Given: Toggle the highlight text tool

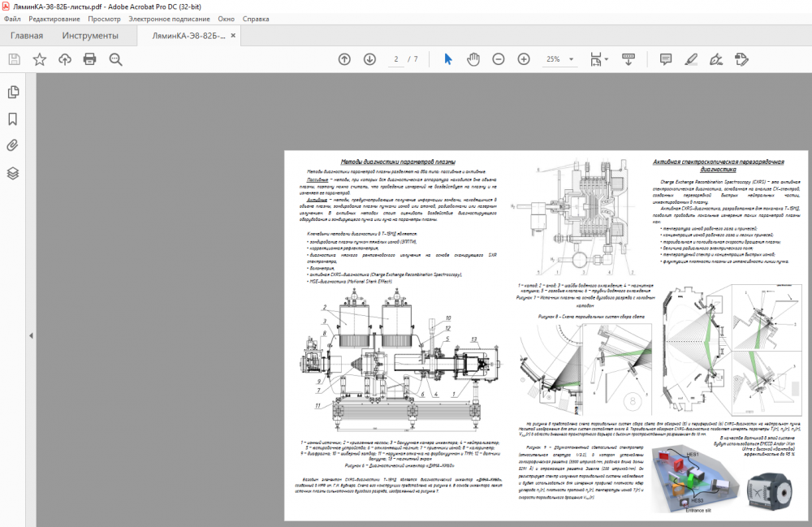Looking at the screenshot, I should (x=691, y=59).
